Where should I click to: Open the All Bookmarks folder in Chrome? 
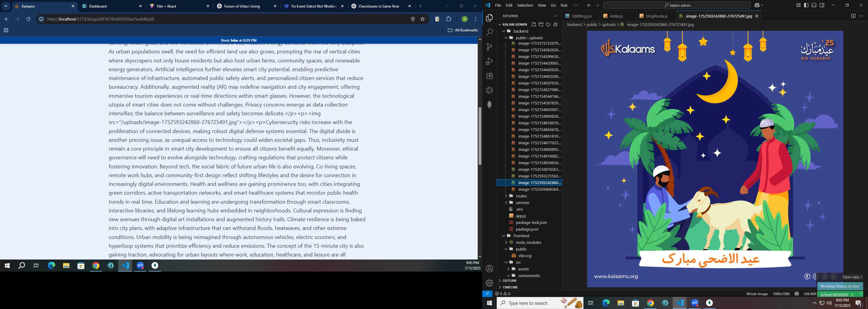[x=463, y=30]
